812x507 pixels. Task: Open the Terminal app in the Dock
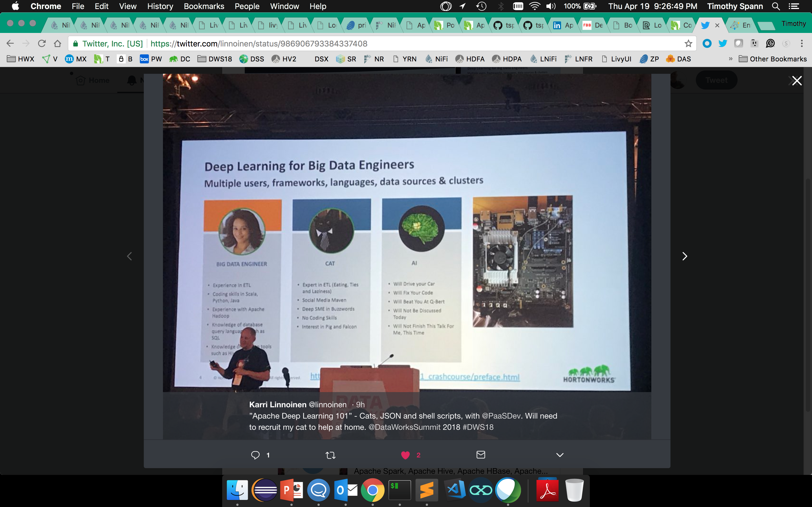[x=399, y=490]
